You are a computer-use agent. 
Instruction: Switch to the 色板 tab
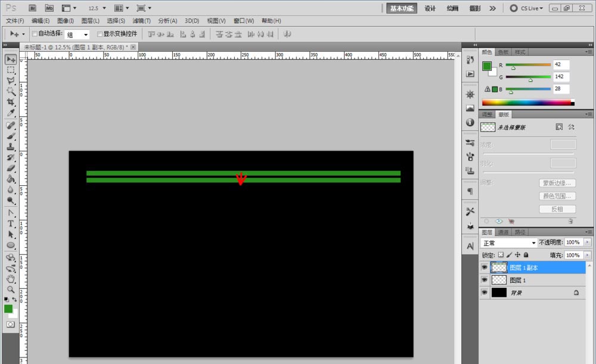[x=503, y=52]
